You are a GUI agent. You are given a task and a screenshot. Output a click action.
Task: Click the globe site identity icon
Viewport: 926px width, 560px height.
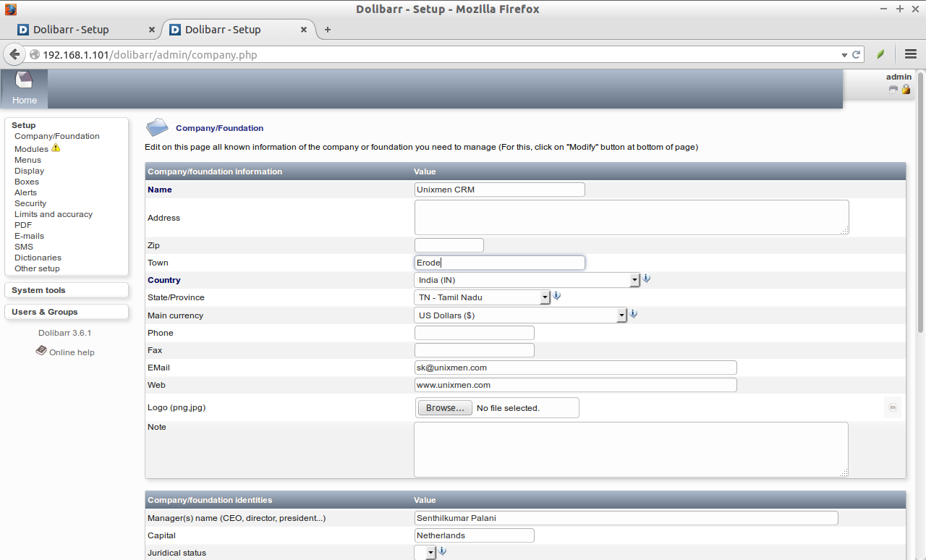pos(34,55)
